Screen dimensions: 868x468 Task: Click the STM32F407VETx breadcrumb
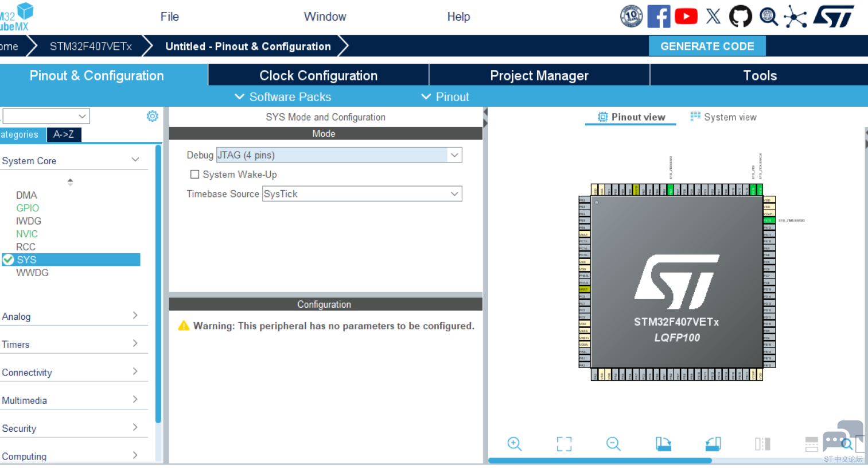click(x=91, y=46)
